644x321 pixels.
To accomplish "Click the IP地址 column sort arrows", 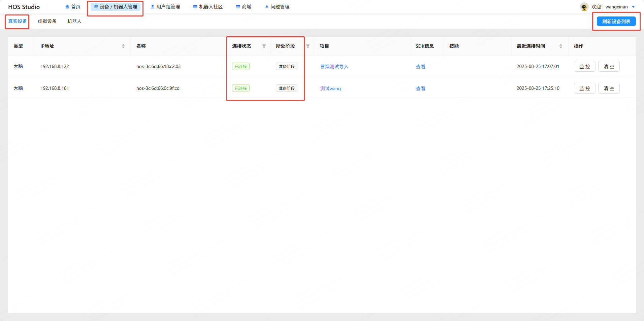I will (123, 46).
